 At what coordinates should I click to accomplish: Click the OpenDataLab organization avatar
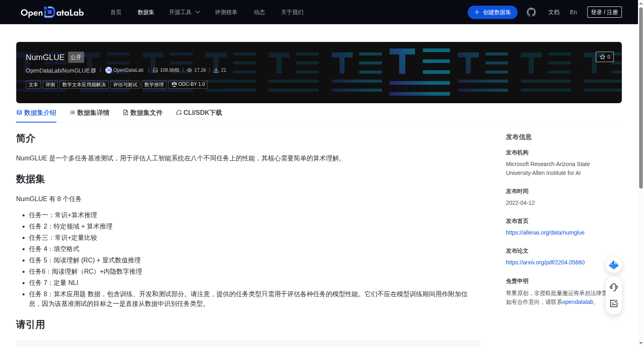click(108, 70)
